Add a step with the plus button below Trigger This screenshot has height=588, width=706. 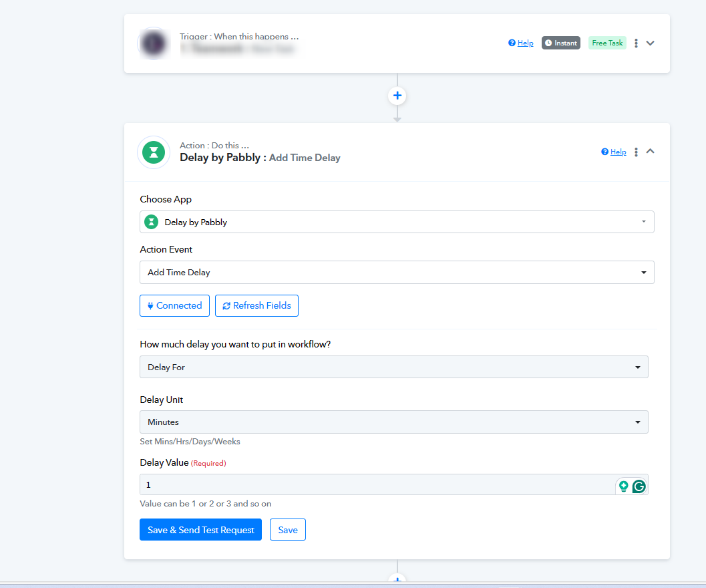[x=397, y=96]
